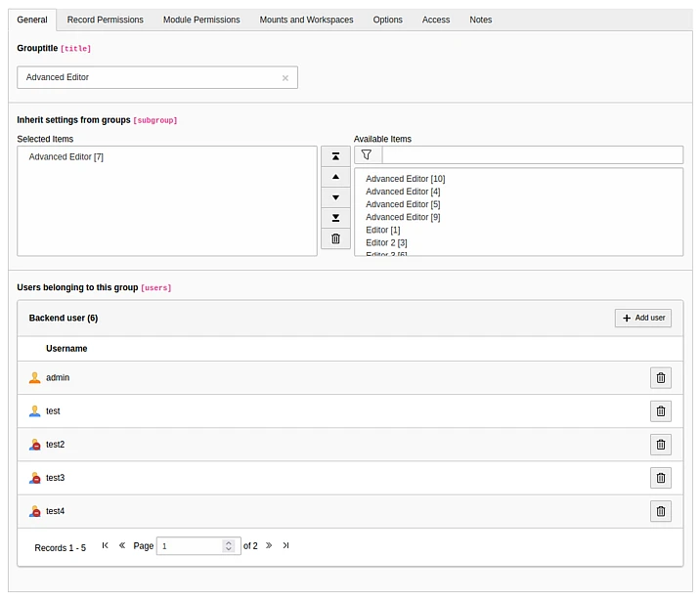This screenshot has width=700, height=600.
Task: Focus the Available Items filter text field
Action: pyautogui.click(x=531, y=154)
